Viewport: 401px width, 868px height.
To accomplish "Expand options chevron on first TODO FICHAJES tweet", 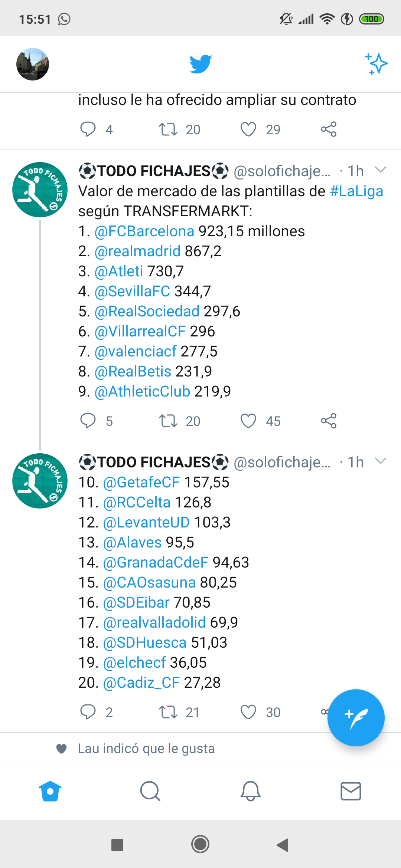I will (381, 170).
